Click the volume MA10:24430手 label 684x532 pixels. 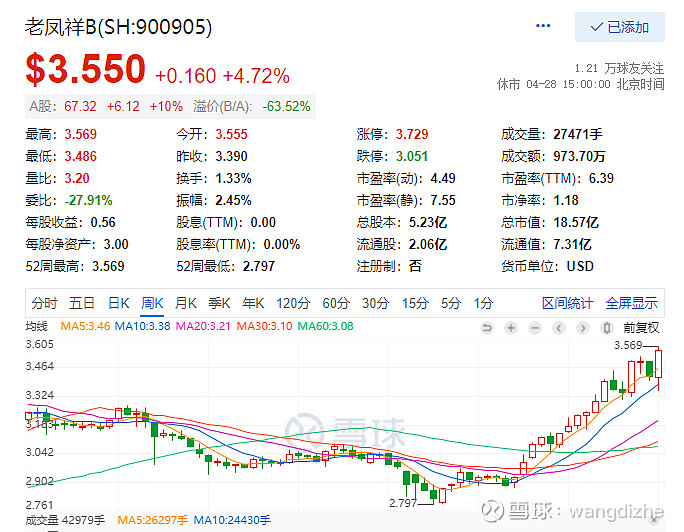coord(232,520)
